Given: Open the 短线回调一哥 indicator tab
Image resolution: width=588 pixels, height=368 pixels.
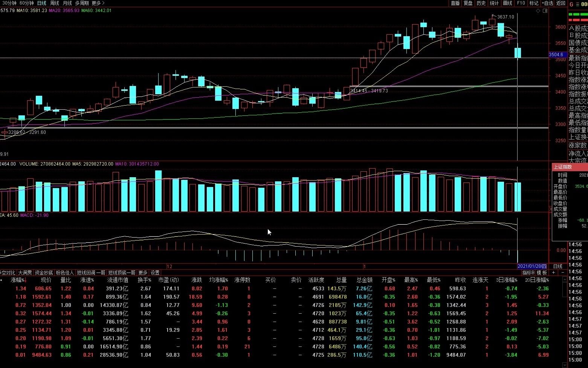Looking at the screenshot, I should coord(91,273).
